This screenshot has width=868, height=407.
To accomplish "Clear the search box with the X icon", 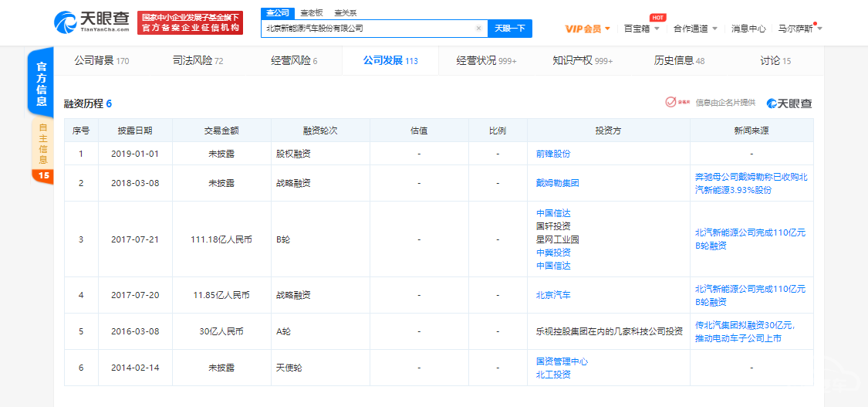I will click(x=479, y=29).
